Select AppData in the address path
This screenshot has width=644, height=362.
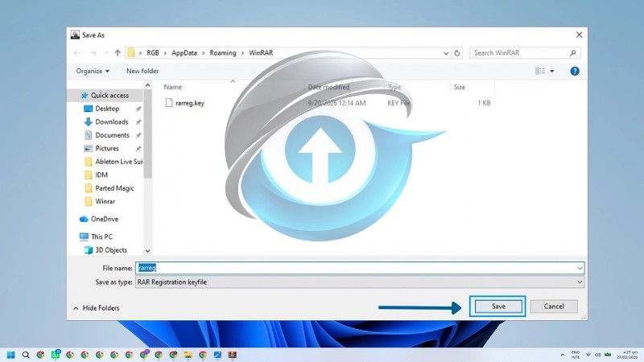click(x=184, y=53)
